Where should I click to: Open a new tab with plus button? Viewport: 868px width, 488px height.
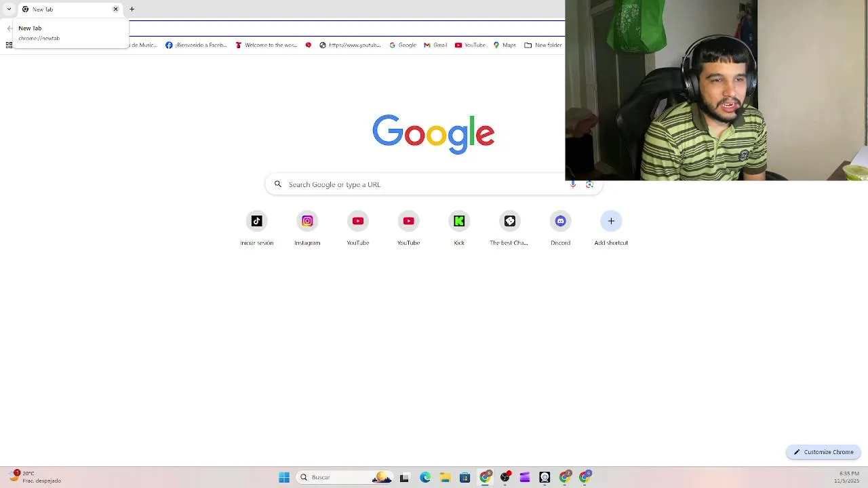pos(132,9)
